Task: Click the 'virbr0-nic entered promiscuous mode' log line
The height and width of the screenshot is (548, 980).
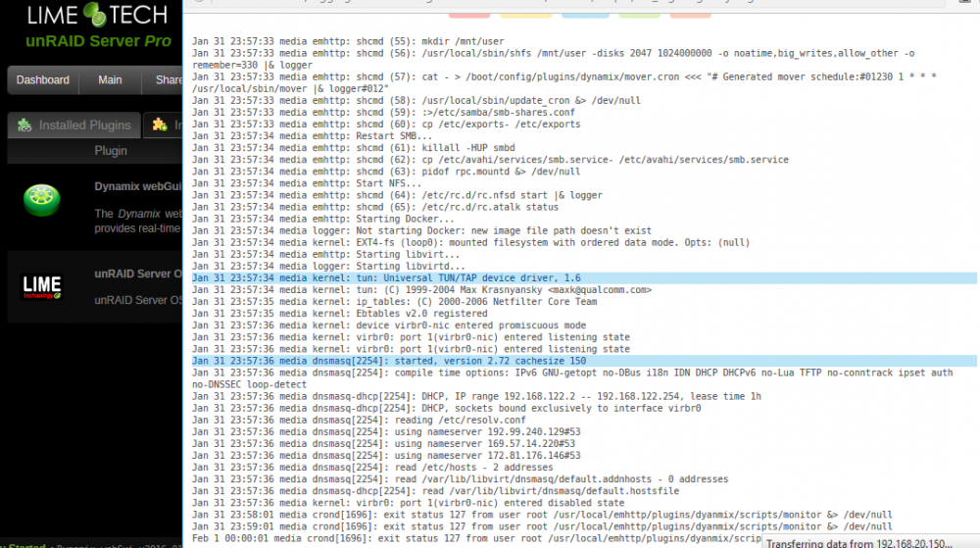Action: [389, 325]
